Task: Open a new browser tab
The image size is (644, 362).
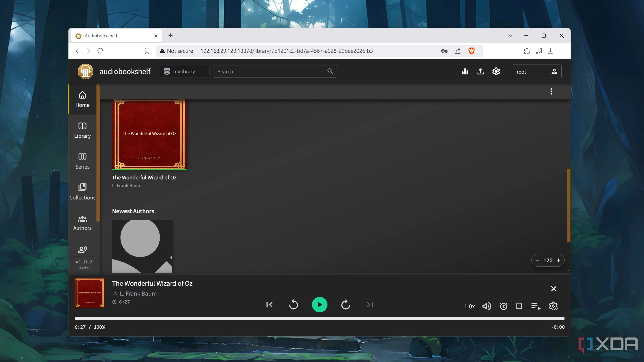Action: (170, 36)
